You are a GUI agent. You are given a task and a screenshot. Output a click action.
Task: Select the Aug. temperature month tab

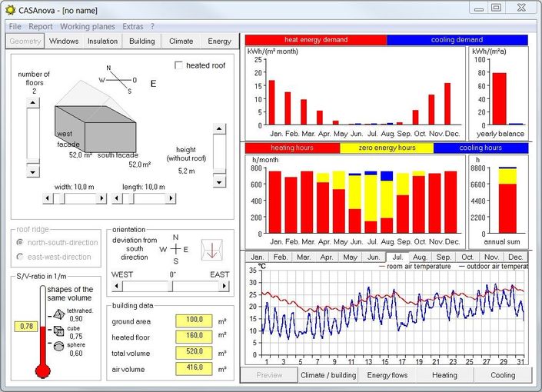[420, 257]
